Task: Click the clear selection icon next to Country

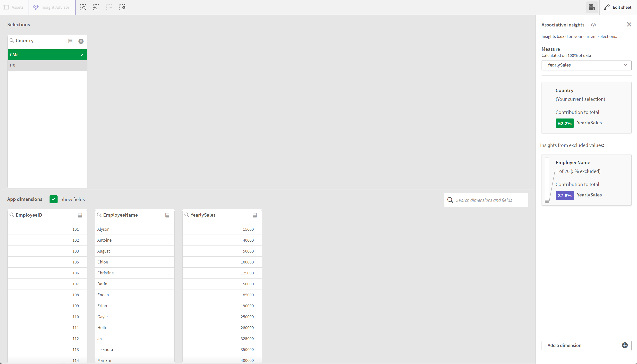Action: pyautogui.click(x=80, y=41)
